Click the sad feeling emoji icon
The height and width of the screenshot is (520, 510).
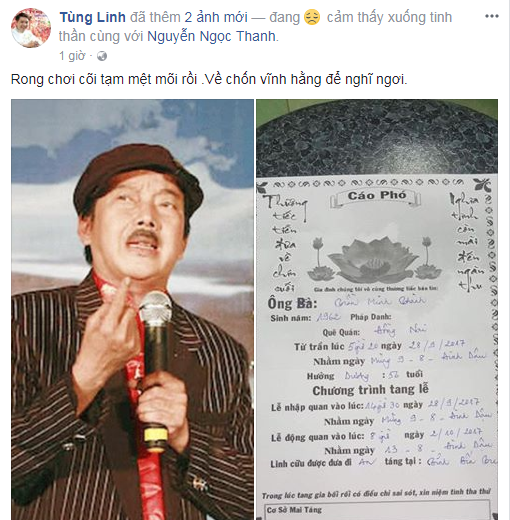[x=312, y=17]
